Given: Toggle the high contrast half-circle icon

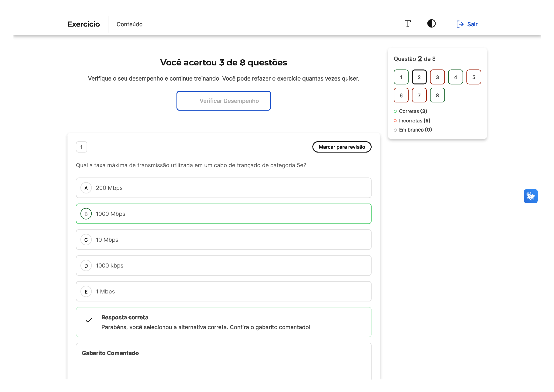Looking at the screenshot, I should tap(431, 24).
